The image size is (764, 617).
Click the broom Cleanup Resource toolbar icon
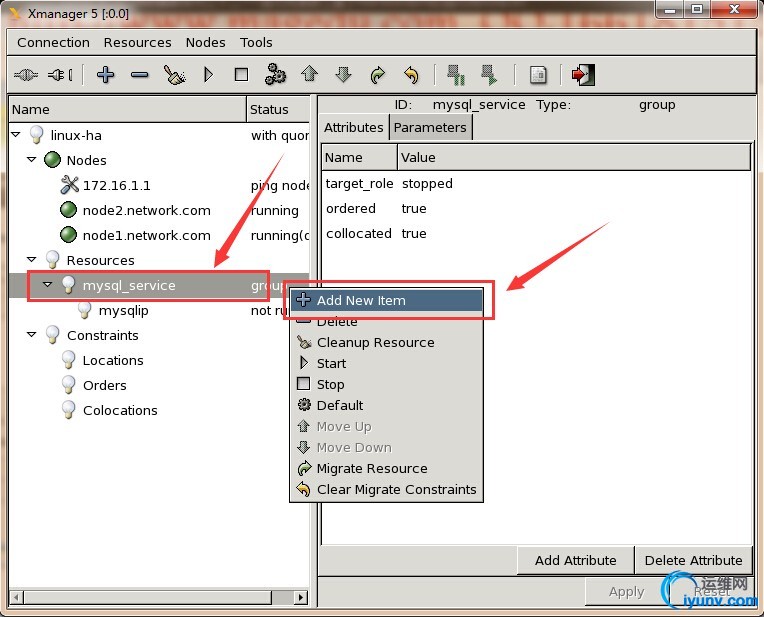click(x=174, y=75)
